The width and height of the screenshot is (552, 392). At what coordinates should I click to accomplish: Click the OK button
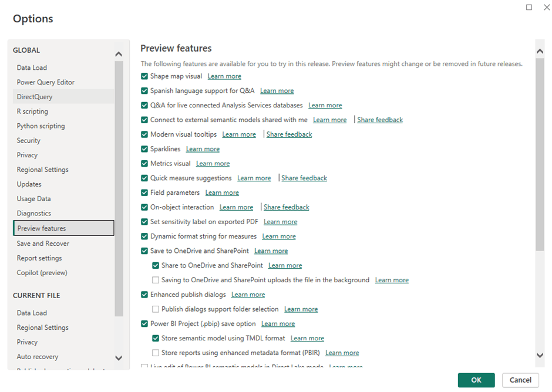(x=476, y=380)
